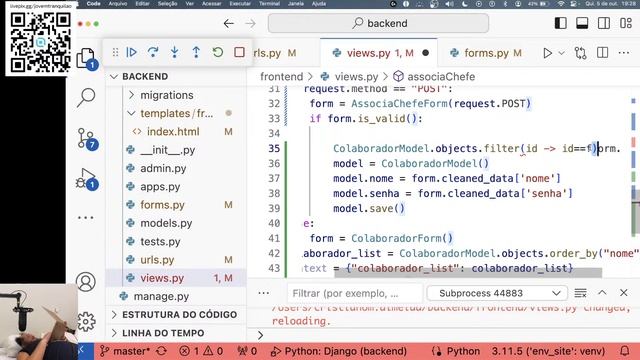Continue debugging from debug toolbar
Image resolution: width=640 pixels, height=360 pixels.
click(x=131, y=52)
